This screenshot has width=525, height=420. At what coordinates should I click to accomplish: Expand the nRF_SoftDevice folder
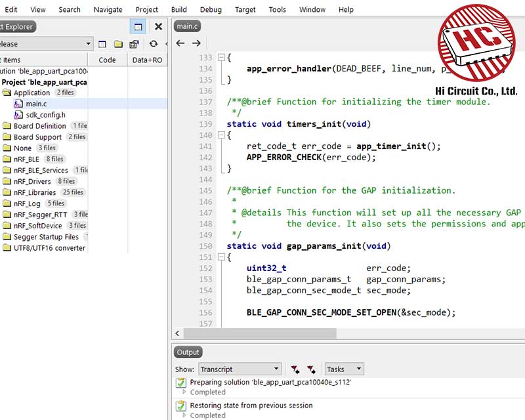pos(7,226)
